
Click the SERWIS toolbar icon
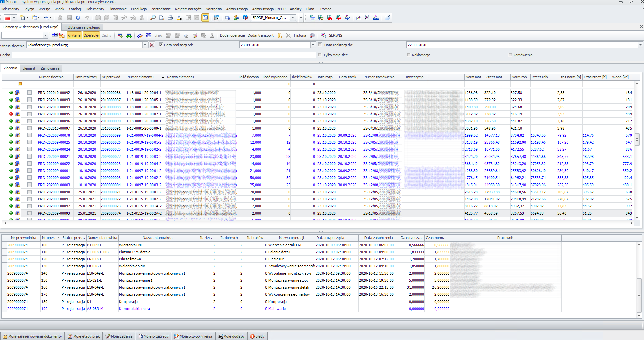324,35
